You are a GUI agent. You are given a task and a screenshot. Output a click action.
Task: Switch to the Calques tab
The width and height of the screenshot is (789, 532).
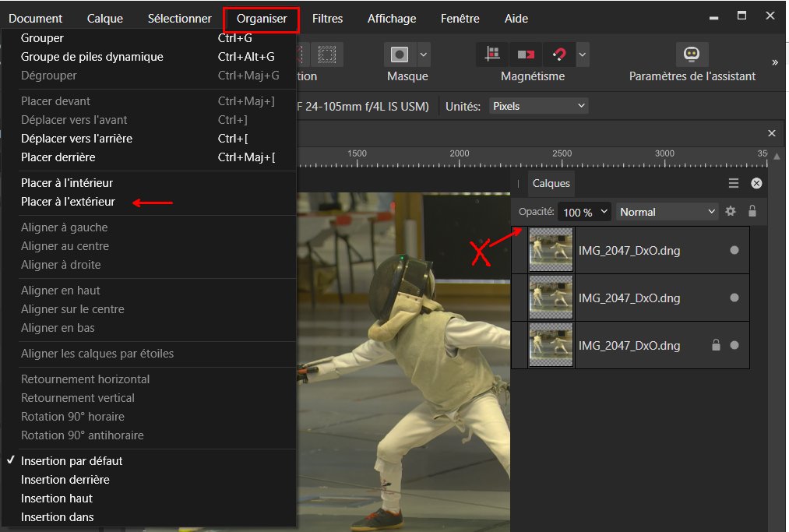(x=551, y=183)
